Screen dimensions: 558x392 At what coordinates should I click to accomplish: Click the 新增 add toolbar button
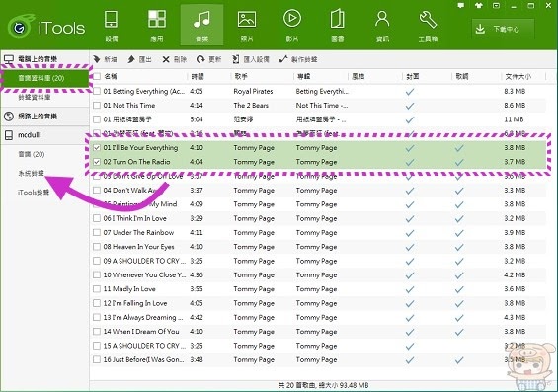105,59
